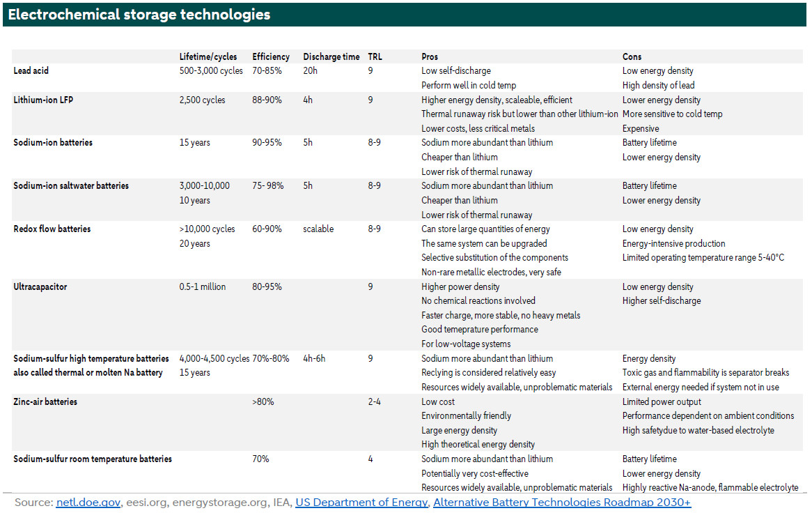The width and height of the screenshot is (812, 513).
Task: Click the '2-4' TRL cell
Action: [375, 401]
